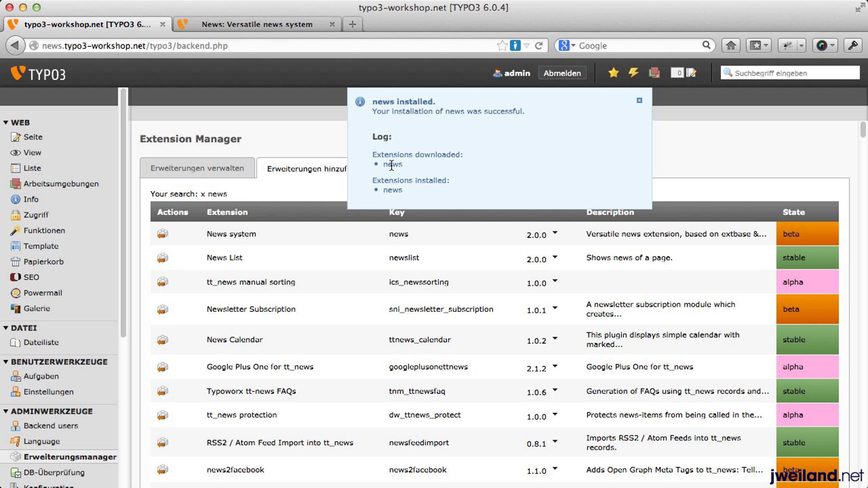The width and height of the screenshot is (868, 488).
Task: Go to the browser home page icon
Action: point(731,46)
